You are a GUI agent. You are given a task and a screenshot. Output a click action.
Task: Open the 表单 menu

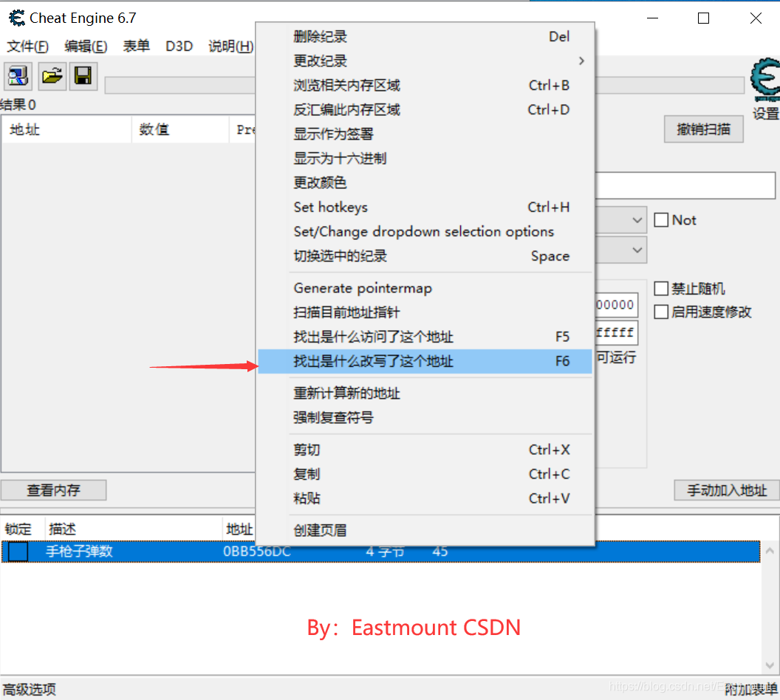click(137, 47)
